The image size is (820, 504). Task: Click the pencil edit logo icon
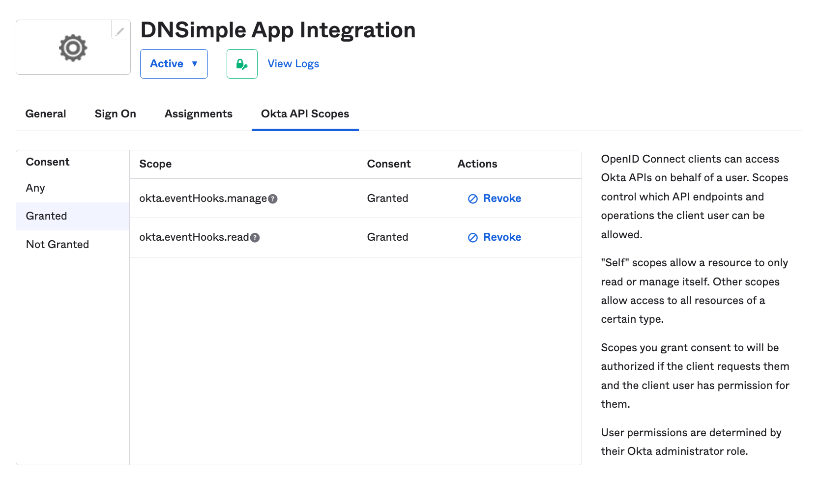[x=120, y=31]
